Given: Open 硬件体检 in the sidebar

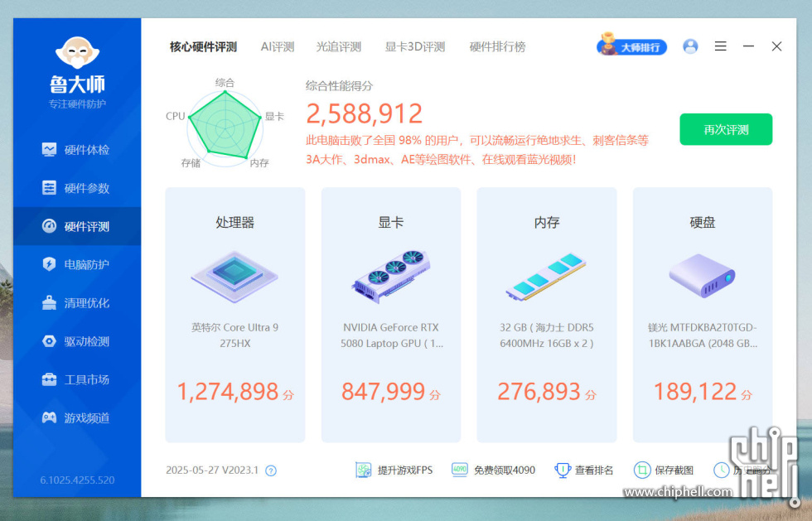Looking at the screenshot, I should (x=76, y=150).
